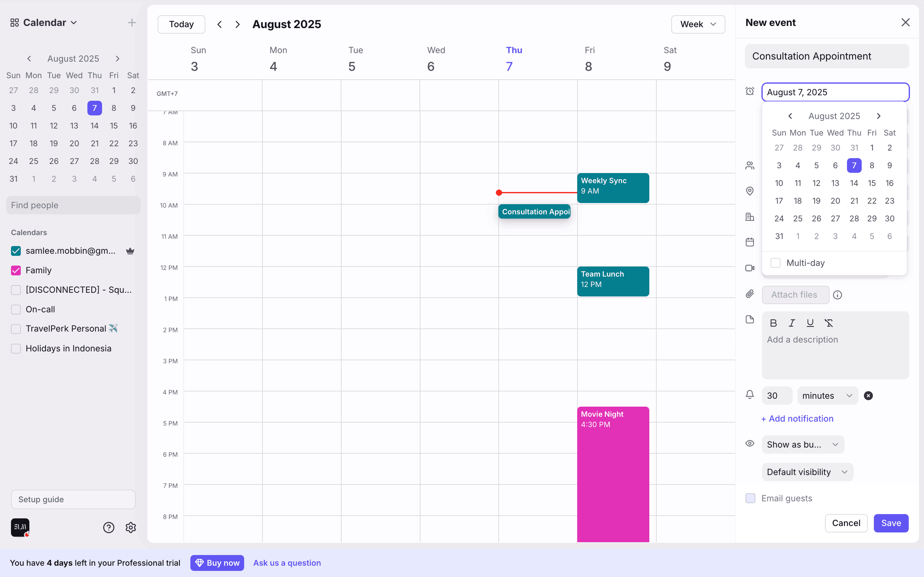Image resolution: width=924 pixels, height=577 pixels.
Task: Open the Default visibility dropdown
Action: click(x=807, y=472)
